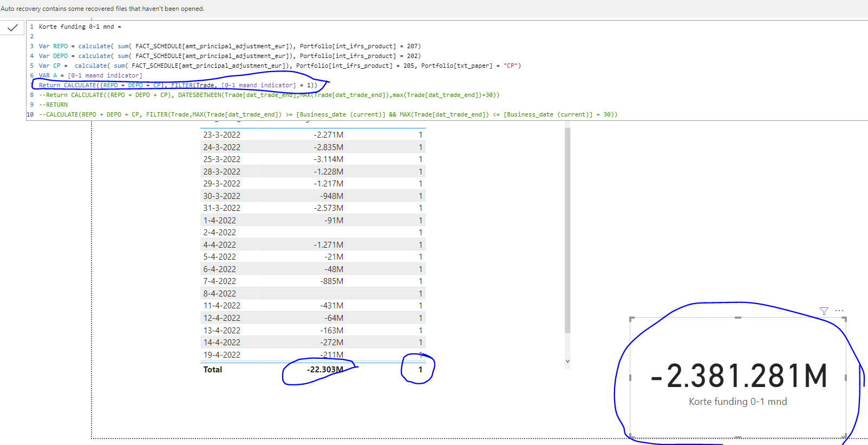Image resolution: width=868 pixels, height=445 pixels.
Task: Click the -163M value cell
Action: 332,330
